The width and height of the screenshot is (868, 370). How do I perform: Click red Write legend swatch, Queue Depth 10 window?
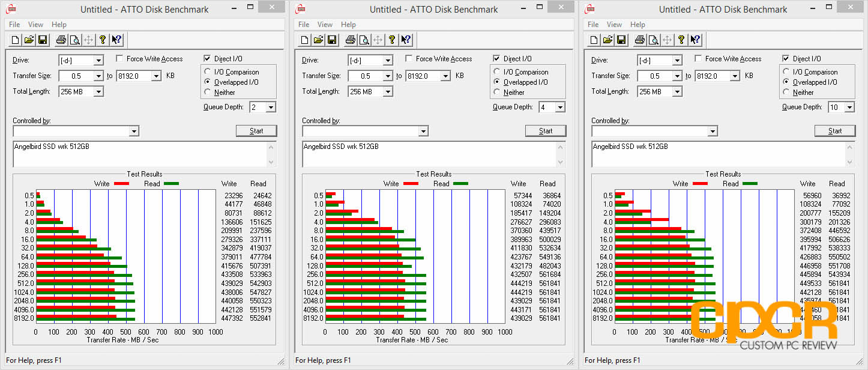pyautogui.click(x=701, y=184)
